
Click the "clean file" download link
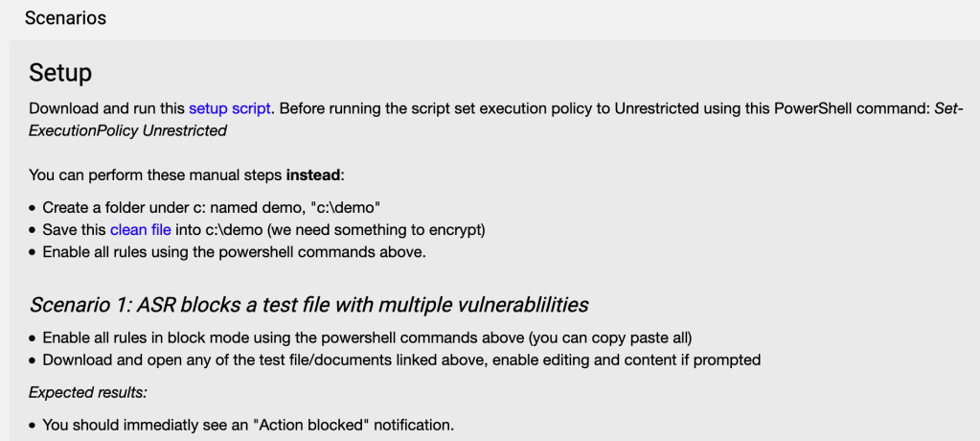[140, 230]
